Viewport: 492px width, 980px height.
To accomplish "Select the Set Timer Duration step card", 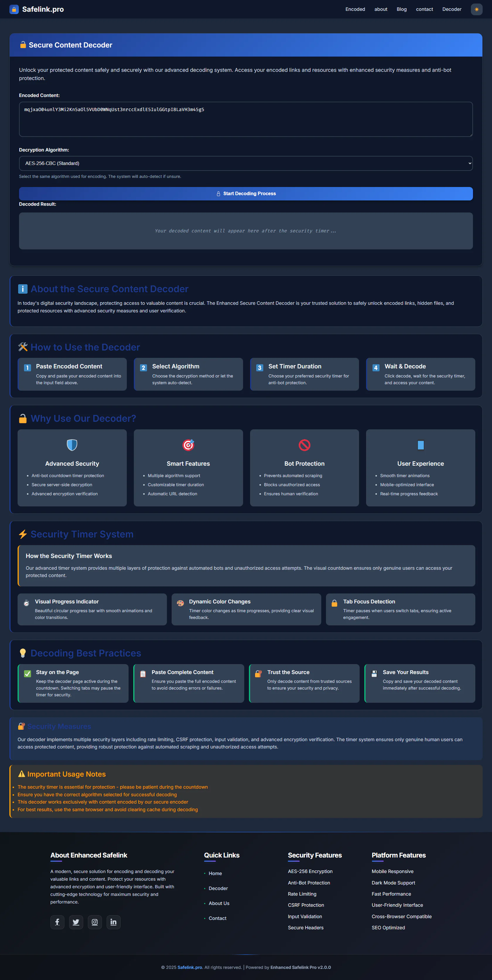I will (304, 374).
